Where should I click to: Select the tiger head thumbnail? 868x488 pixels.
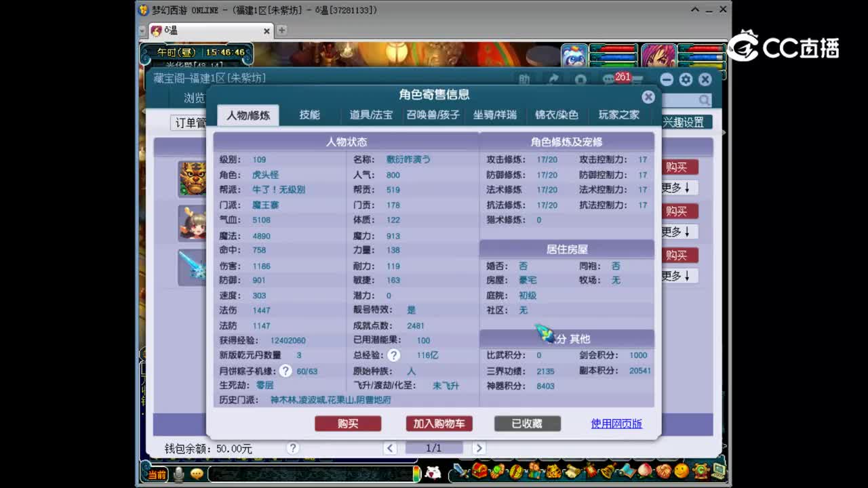tap(193, 179)
